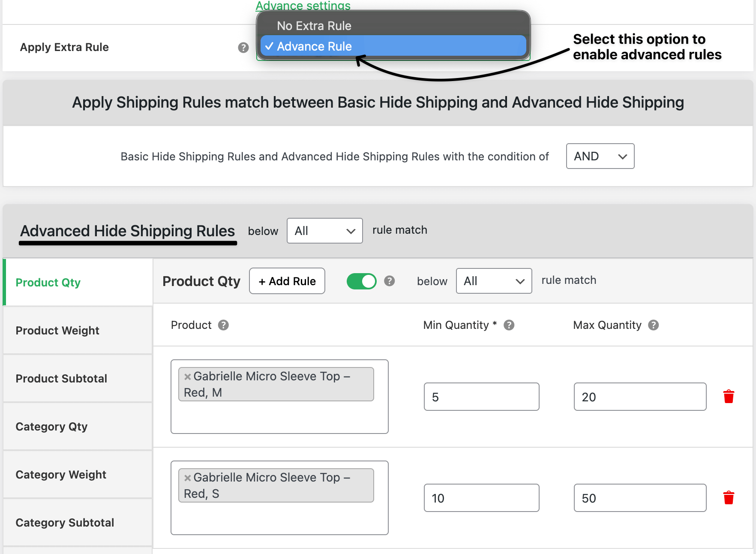Open Product Qty rule match All dropdown
This screenshot has width=756, height=554.
[x=494, y=281]
